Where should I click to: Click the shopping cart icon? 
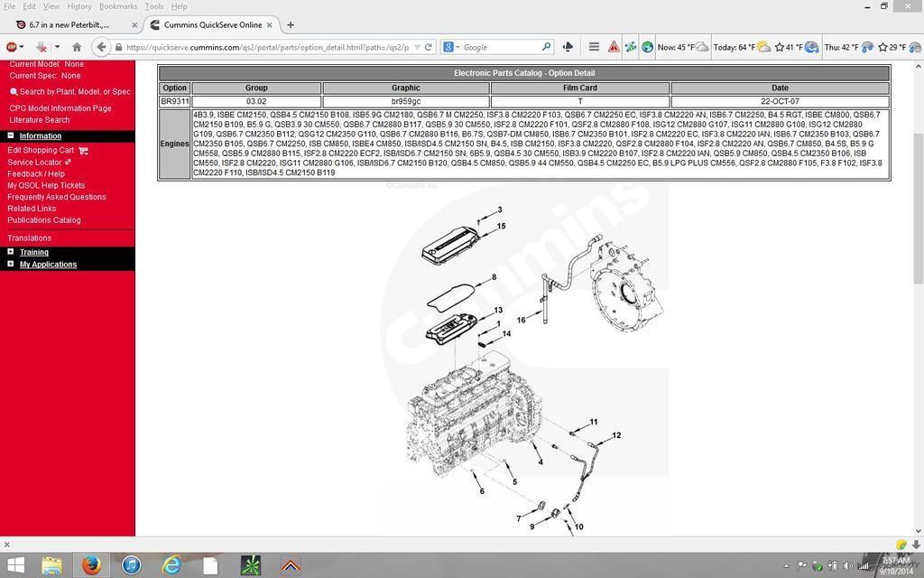[84, 151]
